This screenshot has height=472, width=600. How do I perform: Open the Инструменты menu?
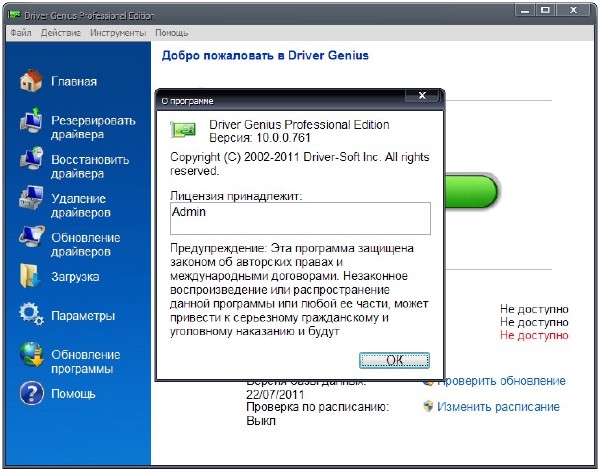(118, 33)
